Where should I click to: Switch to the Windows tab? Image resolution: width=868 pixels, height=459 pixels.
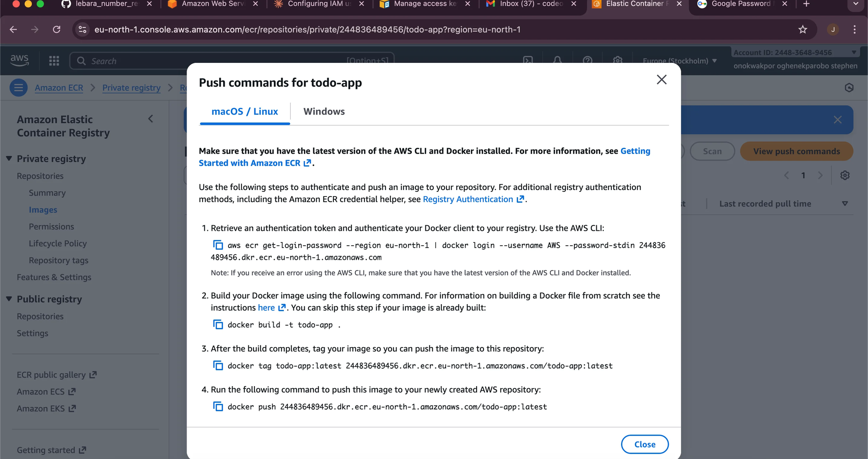coord(324,111)
